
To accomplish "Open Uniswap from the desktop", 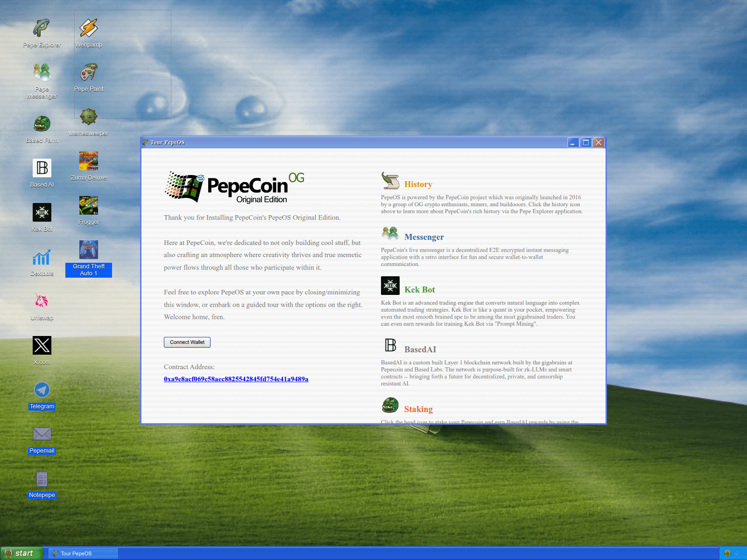I will (x=42, y=301).
